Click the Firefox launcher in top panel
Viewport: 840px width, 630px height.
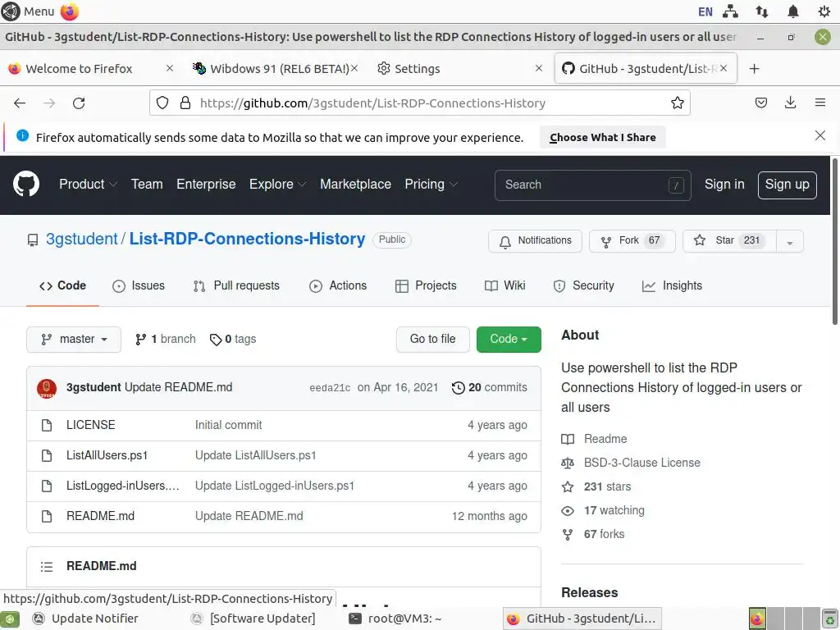click(x=70, y=11)
